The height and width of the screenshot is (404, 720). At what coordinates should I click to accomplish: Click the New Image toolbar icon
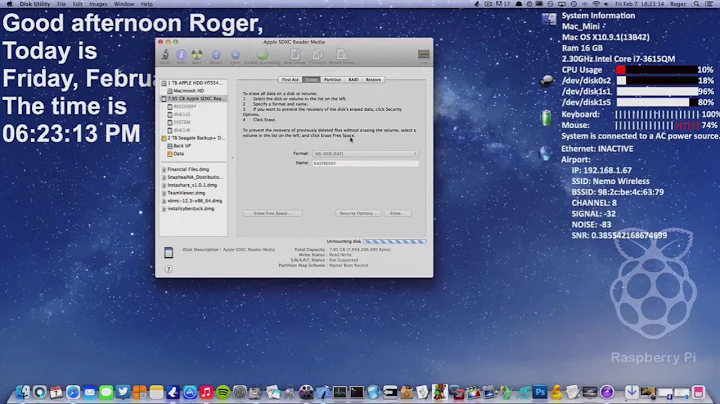click(x=295, y=55)
